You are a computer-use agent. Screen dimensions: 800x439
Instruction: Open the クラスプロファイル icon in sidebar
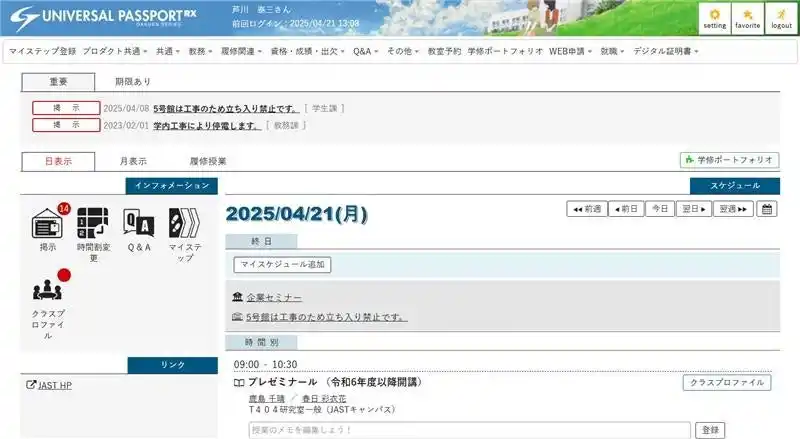tap(48, 292)
